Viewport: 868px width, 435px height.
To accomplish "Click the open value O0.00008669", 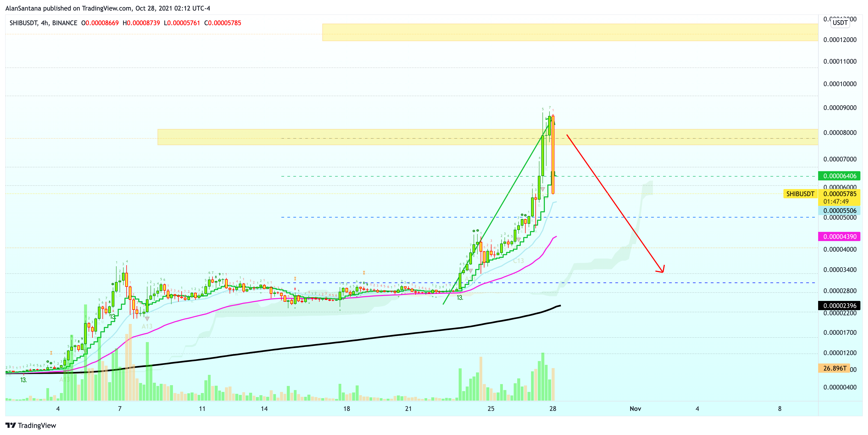I will pos(100,23).
